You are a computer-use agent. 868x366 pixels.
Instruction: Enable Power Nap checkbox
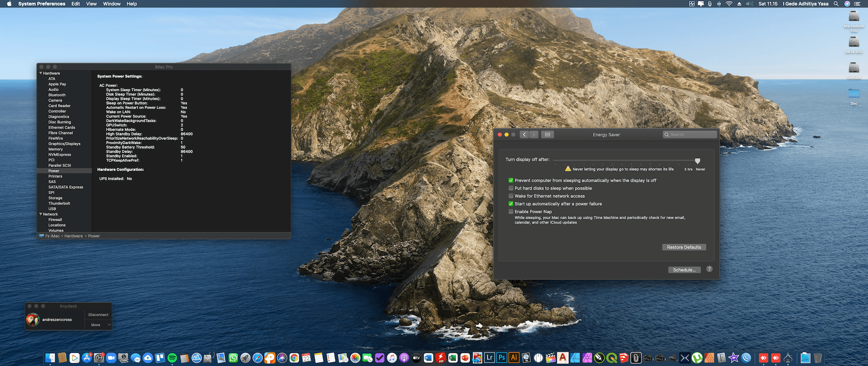click(511, 211)
